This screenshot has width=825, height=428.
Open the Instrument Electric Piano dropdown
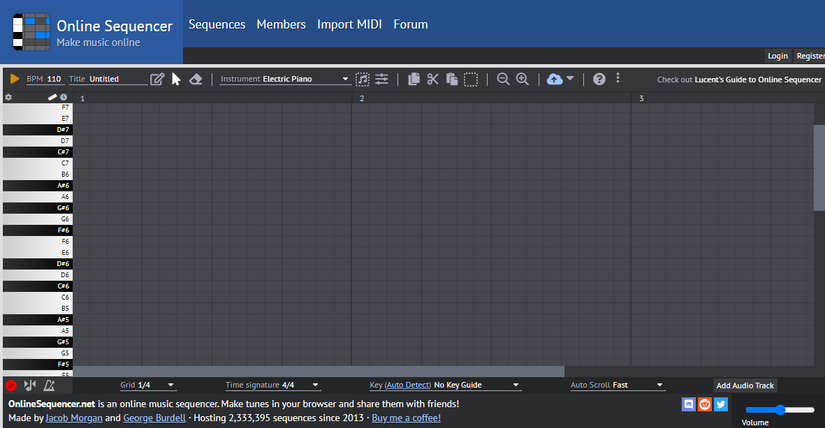(x=285, y=79)
